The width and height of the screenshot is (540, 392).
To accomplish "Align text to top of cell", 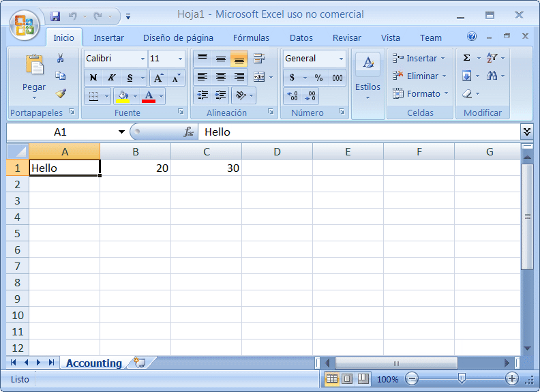I will [202, 59].
